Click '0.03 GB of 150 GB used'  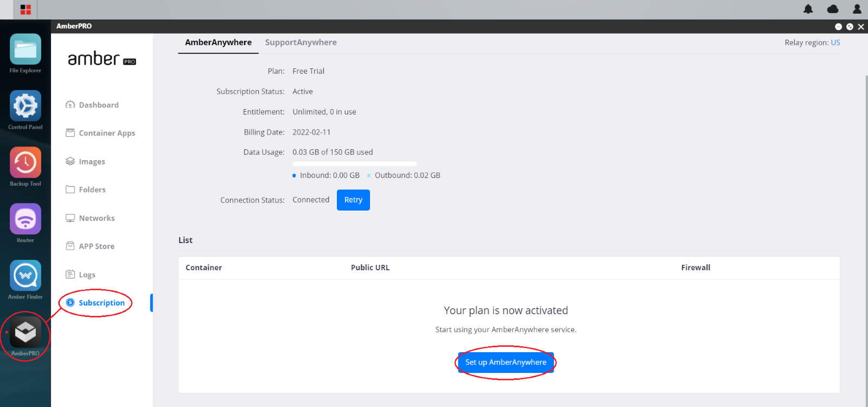tap(333, 152)
